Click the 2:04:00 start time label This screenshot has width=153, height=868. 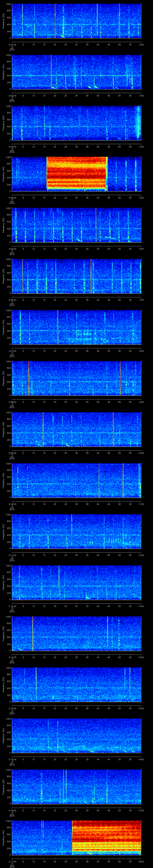click(12, 198)
